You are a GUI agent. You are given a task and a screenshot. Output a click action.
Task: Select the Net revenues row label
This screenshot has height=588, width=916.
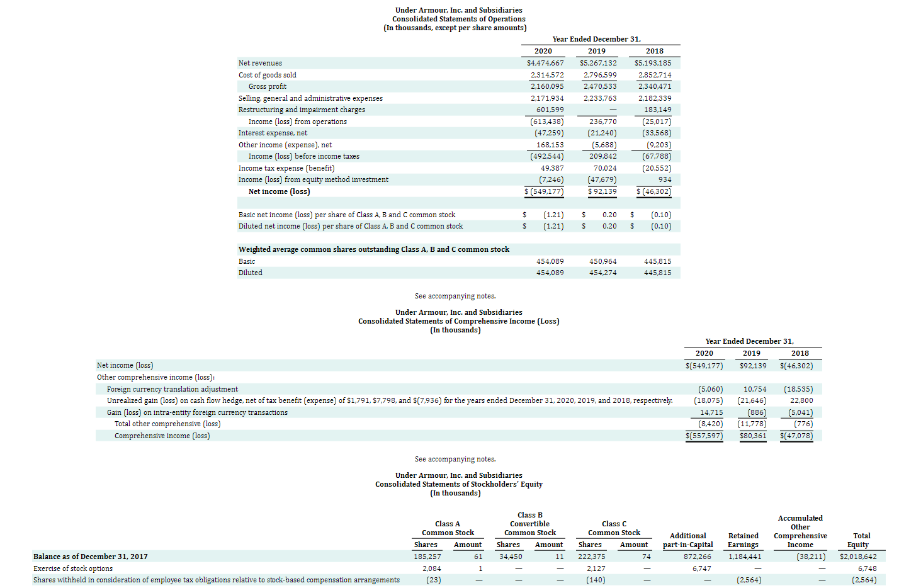click(260, 63)
